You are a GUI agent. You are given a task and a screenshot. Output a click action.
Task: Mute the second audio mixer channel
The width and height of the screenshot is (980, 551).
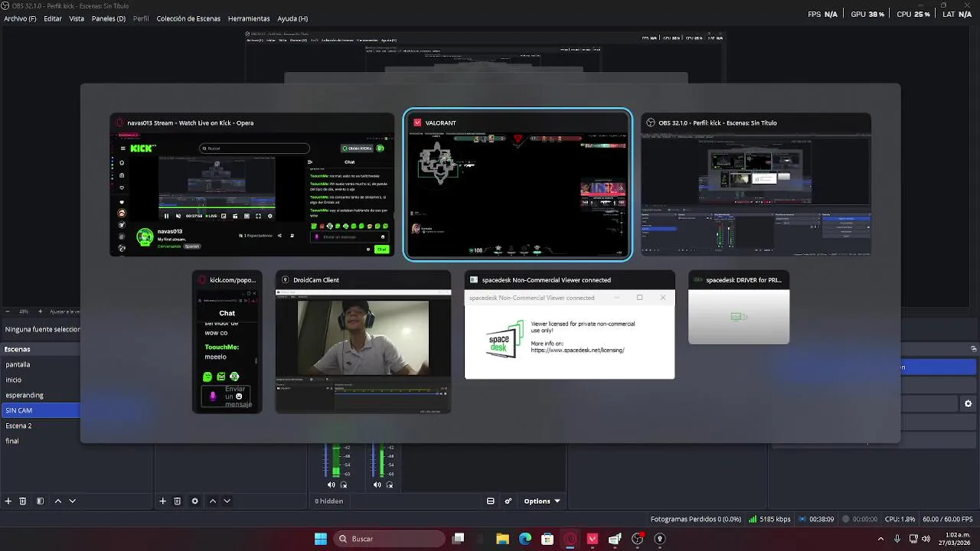pyautogui.click(x=377, y=484)
